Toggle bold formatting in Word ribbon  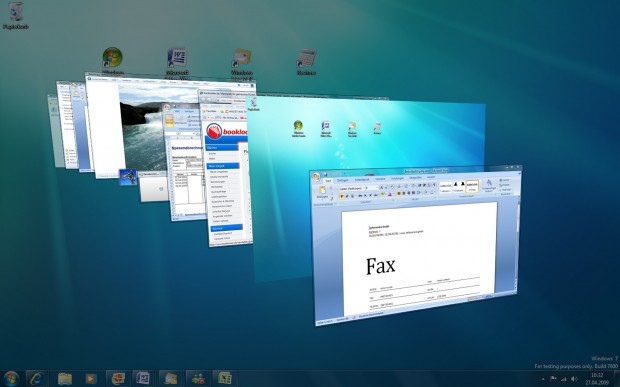(342, 196)
